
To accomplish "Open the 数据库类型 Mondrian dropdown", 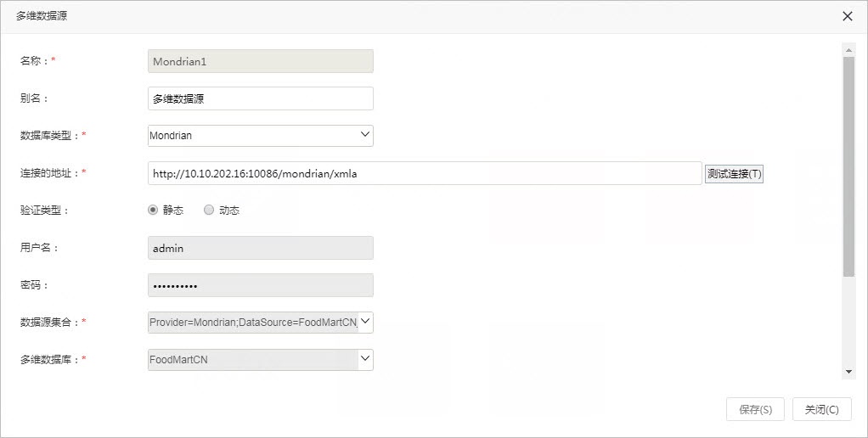I will click(260, 136).
